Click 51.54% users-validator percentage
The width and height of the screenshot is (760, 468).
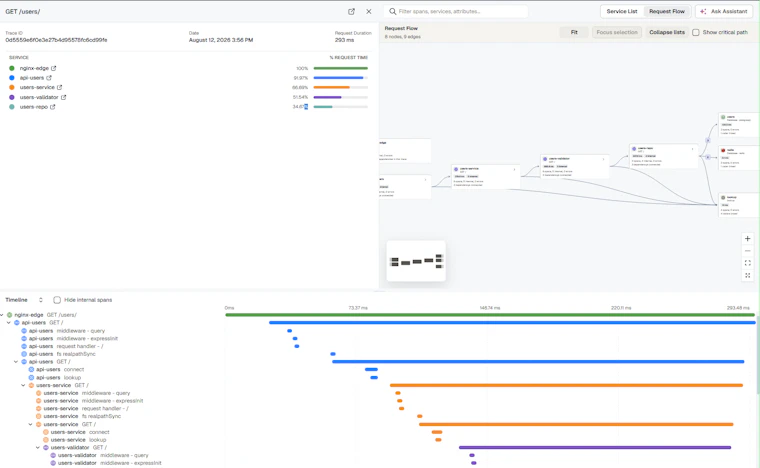coord(301,97)
